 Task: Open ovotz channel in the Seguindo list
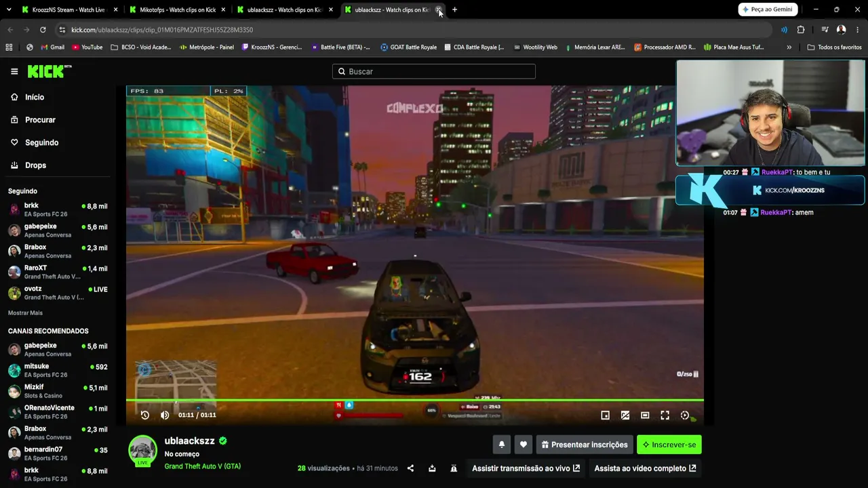pyautogui.click(x=58, y=293)
